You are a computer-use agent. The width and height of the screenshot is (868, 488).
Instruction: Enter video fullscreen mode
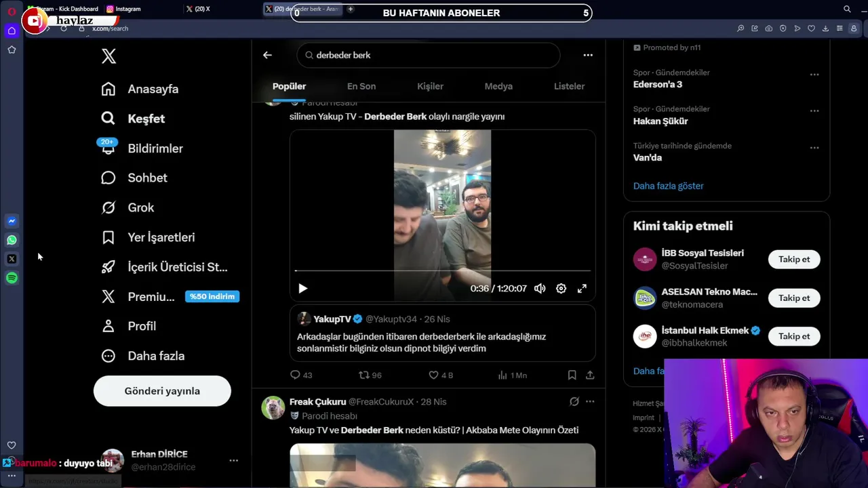(x=582, y=288)
